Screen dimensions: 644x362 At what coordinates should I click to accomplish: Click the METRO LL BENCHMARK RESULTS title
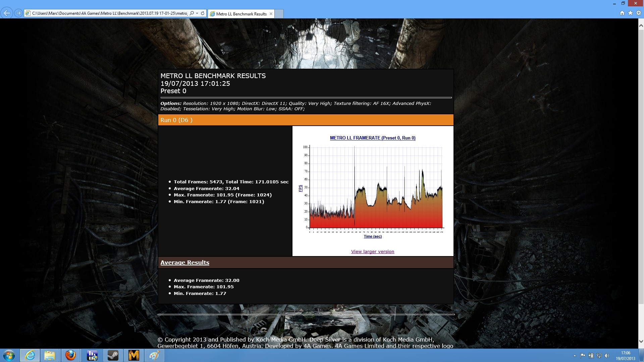pyautogui.click(x=213, y=76)
